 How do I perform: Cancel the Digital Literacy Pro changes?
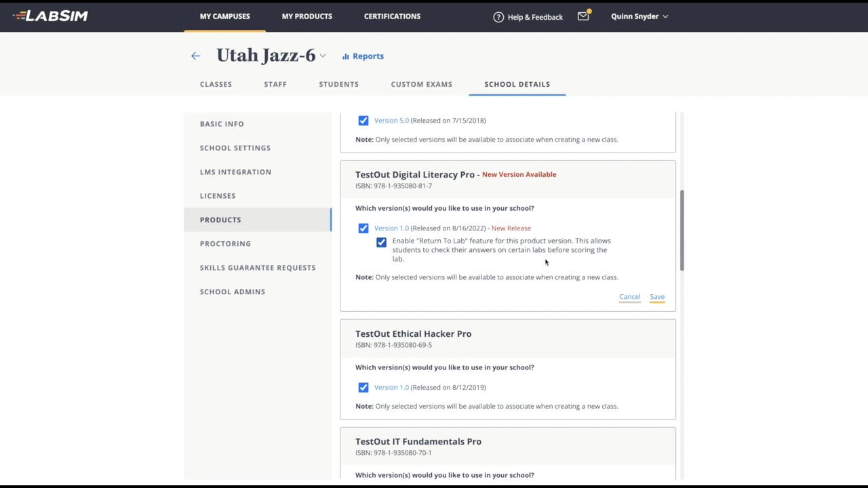pyautogui.click(x=629, y=297)
